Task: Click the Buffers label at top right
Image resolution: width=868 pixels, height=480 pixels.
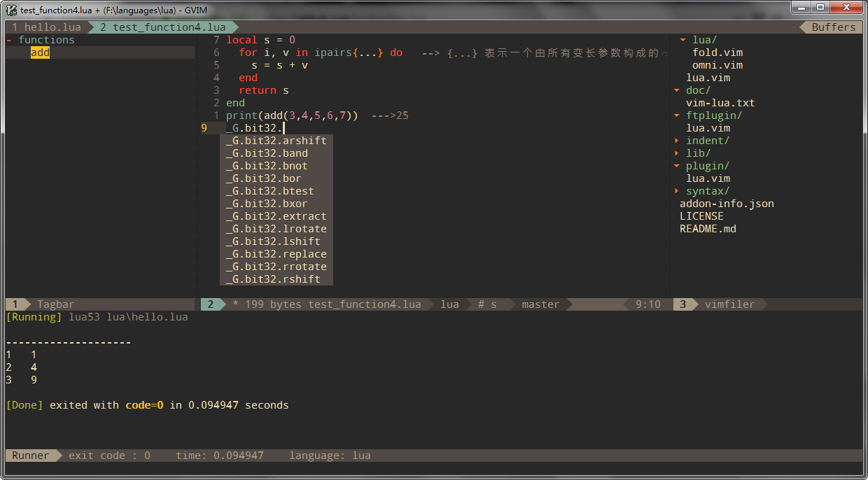Action: 832,27
